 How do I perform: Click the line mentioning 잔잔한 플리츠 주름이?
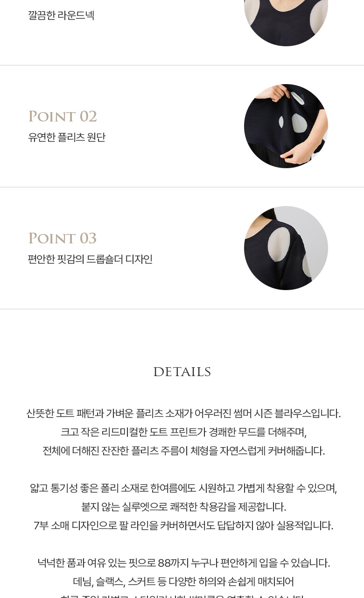pyautogui.click(x=183, y=451)
